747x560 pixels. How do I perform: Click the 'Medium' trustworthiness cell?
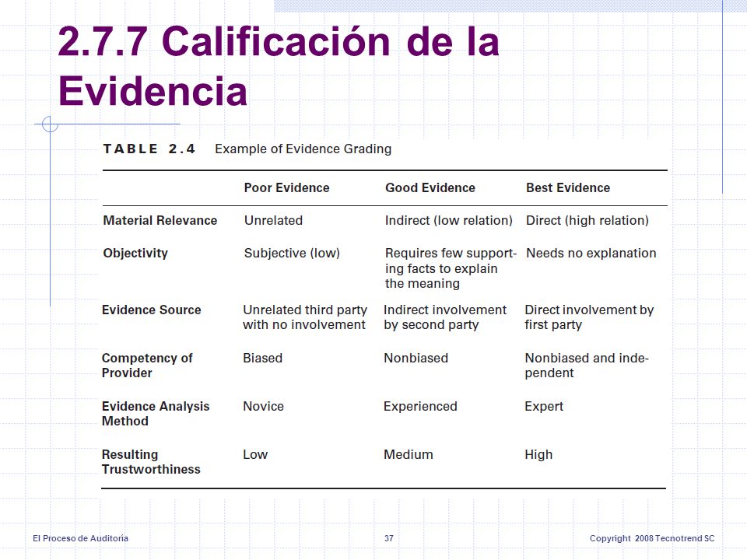click(409, 454)
